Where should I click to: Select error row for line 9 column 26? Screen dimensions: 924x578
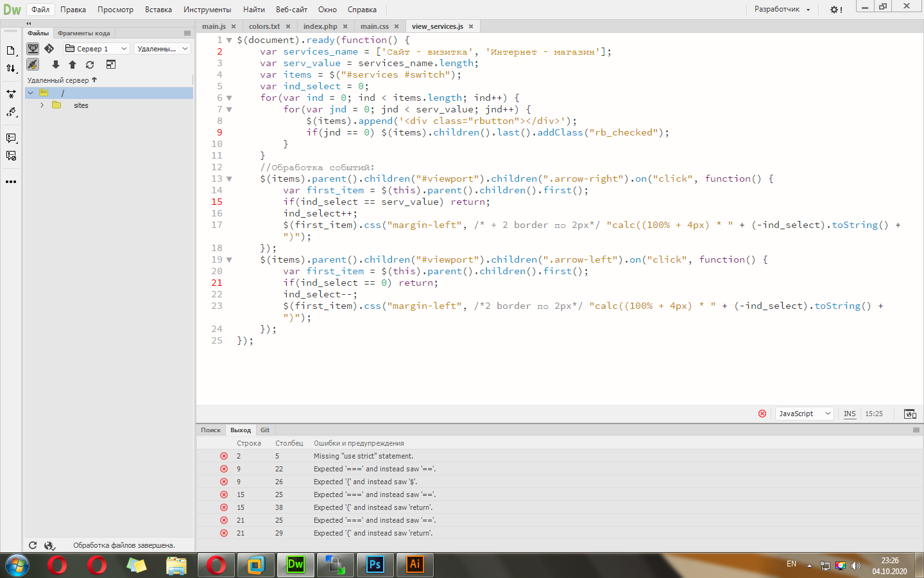pyautogui.click(x=560, y=482)
